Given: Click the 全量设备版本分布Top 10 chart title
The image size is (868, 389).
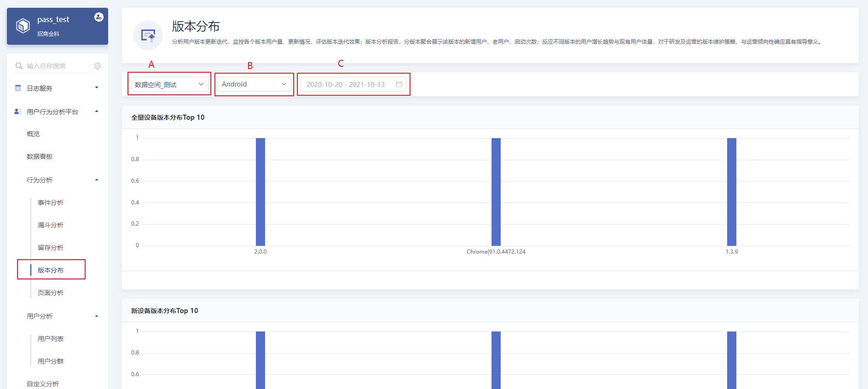Looking at the screenshot, I should 168,117.
